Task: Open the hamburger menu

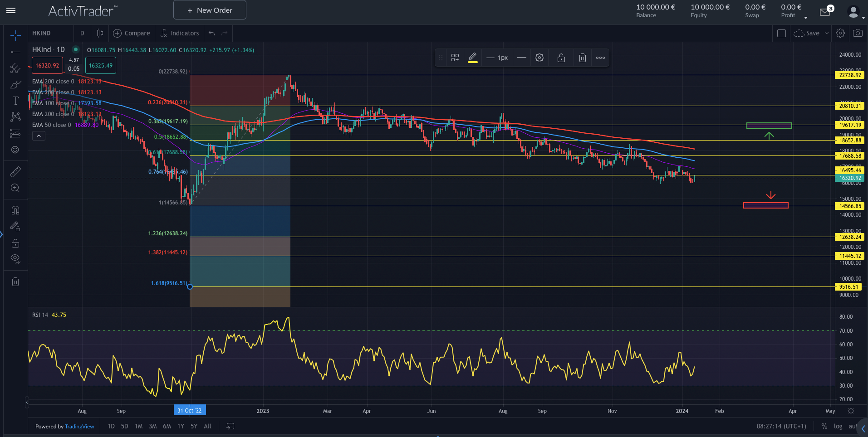Action: click(11, 11)
